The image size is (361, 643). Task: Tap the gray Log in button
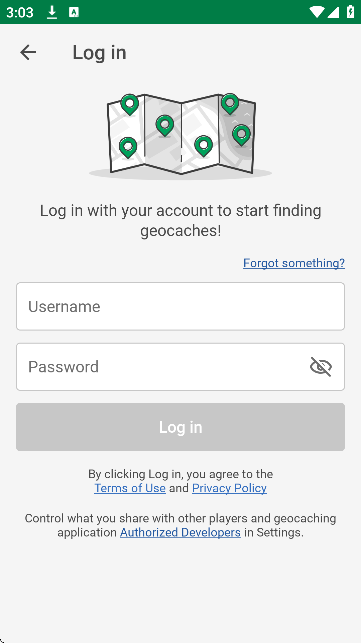click(180, 427)
